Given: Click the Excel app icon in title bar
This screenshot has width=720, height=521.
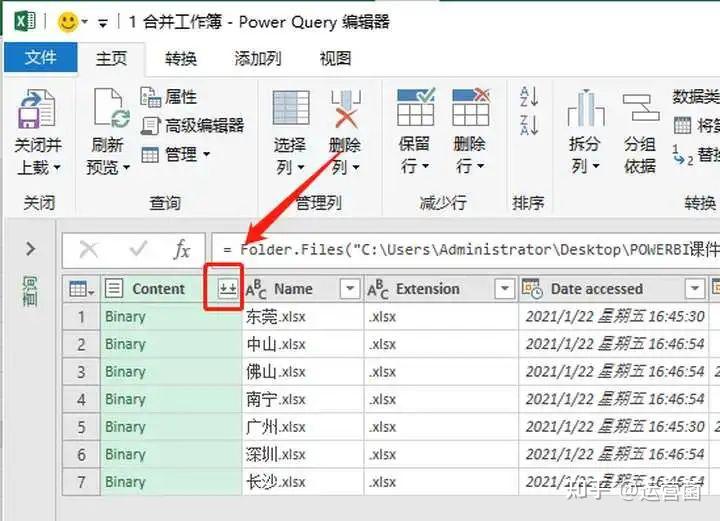Looking at the screenshot, I should (25, 22).
